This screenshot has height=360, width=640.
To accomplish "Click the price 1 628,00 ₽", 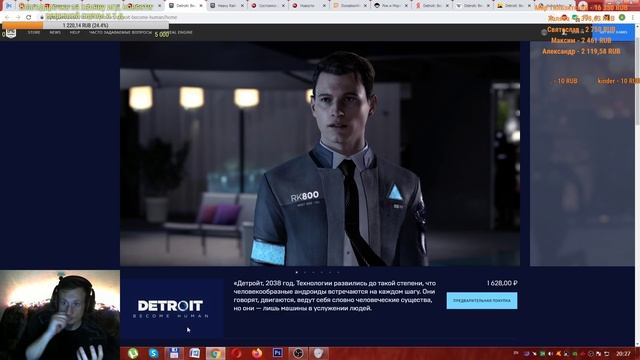I will [502, 283].
